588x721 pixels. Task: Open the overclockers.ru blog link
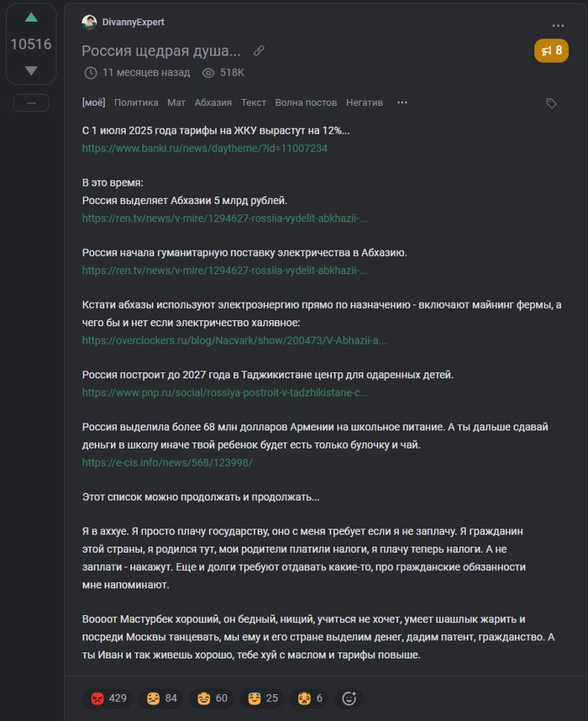point(234,341)
